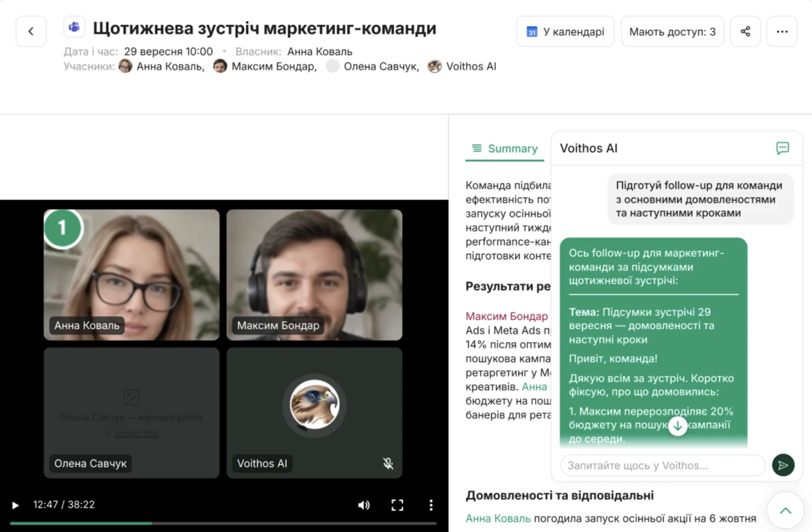Image resolution: width=812 pixels, height=532 pixels.
Task: Send the message with the arrow button
Action: tap(783, 466)
